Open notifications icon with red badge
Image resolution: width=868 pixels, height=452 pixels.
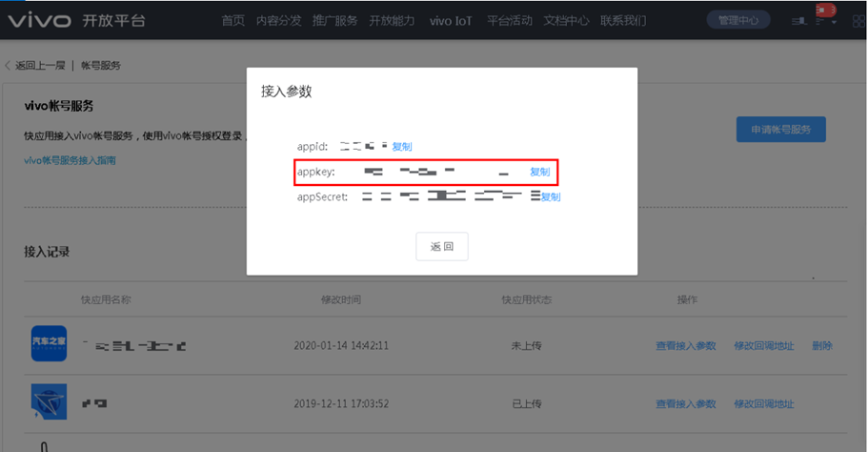pos(825,10)
